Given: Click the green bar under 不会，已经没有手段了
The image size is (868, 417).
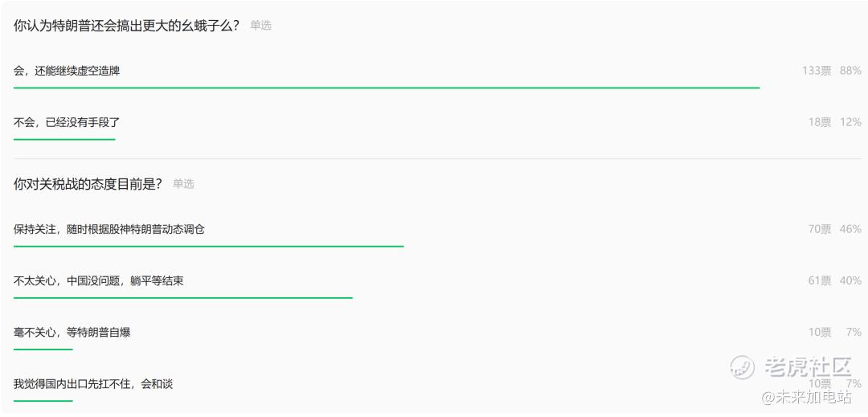Looking at the screenshot, I should click(64, 139).
